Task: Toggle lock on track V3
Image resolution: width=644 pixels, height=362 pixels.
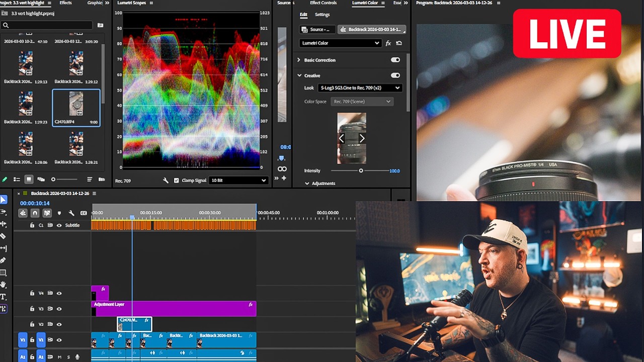Action: click(x=32, y=309)
